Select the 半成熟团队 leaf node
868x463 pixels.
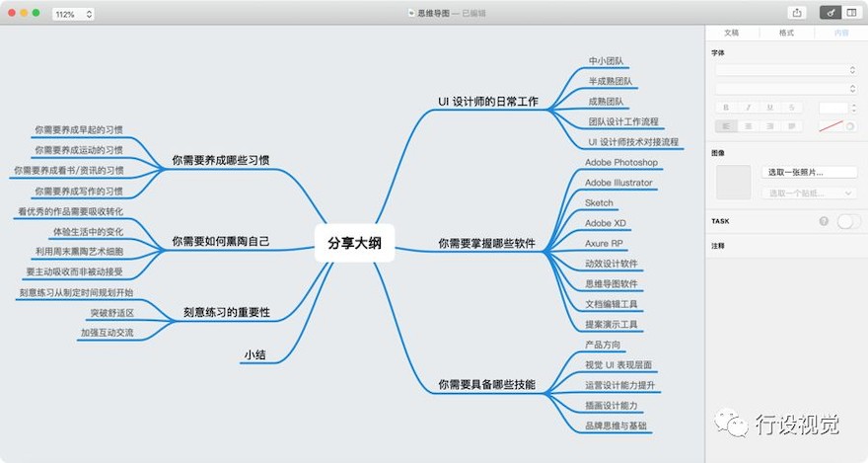(611, 81)
